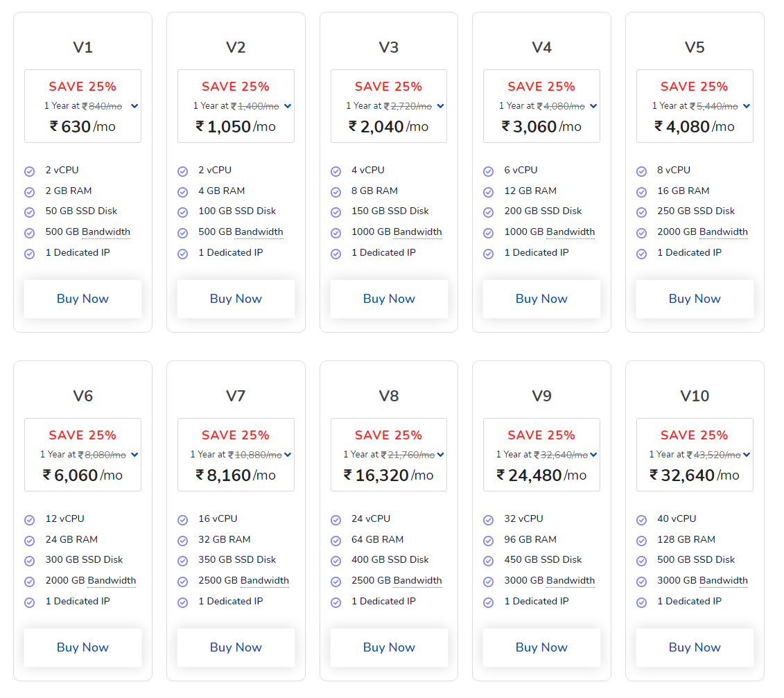Screen dimensions: 784x698
Task: Click the Bandwidth tooltip label in V3
Action: [417, 232]
